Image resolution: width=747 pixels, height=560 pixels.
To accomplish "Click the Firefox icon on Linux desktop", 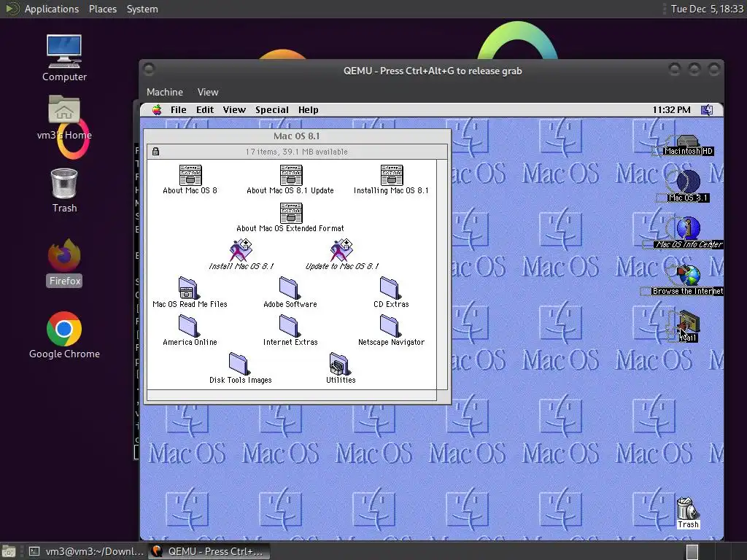I will click(64, 254).
